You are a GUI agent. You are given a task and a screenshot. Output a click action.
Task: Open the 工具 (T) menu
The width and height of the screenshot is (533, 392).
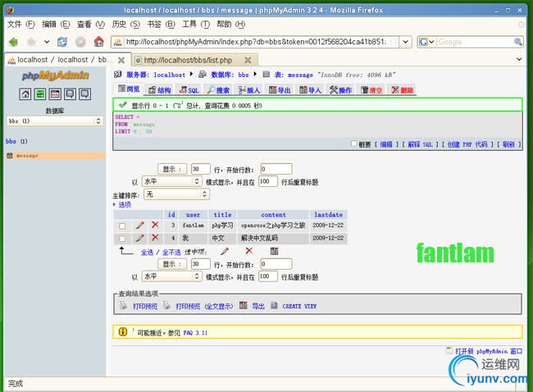196,24
